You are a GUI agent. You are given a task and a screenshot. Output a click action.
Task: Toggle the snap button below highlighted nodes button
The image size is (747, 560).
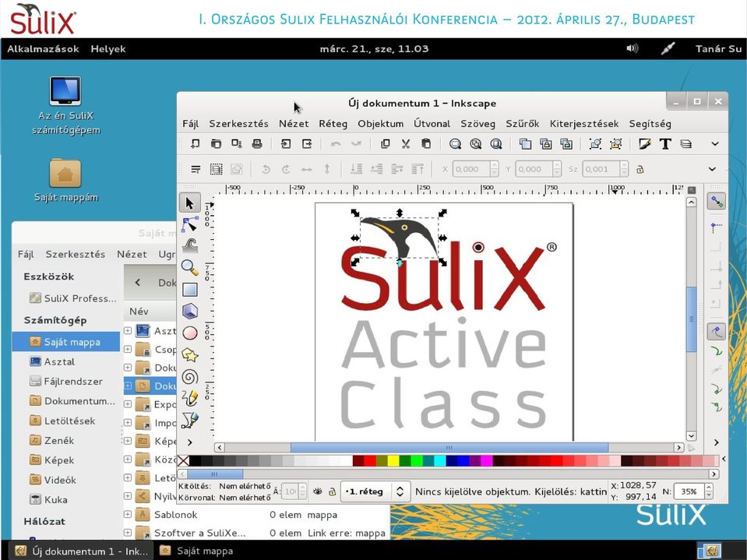coord(716,351)
